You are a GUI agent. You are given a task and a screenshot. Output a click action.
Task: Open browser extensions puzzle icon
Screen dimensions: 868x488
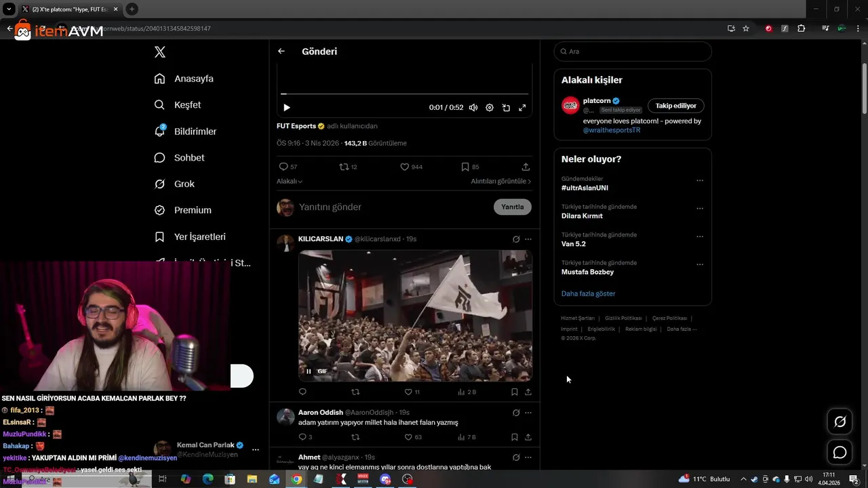(802, 28)
